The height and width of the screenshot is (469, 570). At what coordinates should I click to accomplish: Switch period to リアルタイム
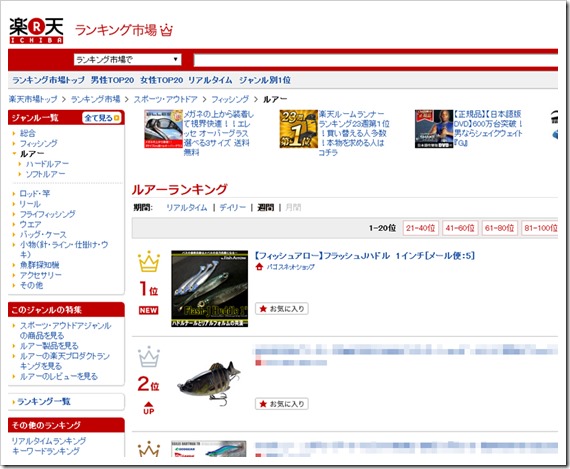[x=186, y=208]
